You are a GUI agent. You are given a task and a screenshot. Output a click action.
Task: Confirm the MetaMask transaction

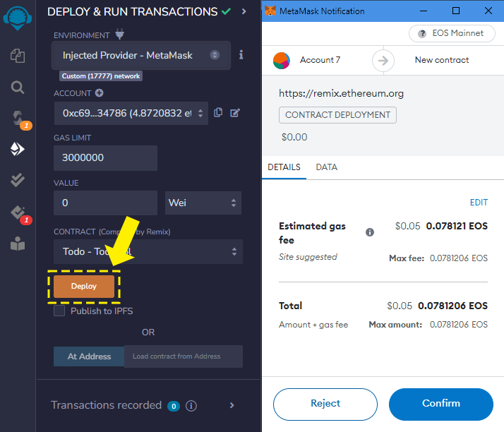click(x=441, y=404)
